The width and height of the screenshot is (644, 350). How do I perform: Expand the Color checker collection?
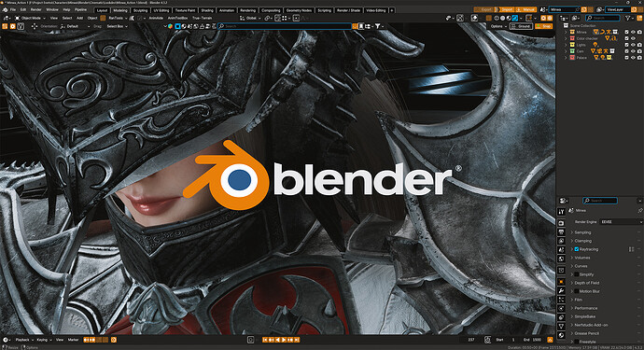pos(566,38)
